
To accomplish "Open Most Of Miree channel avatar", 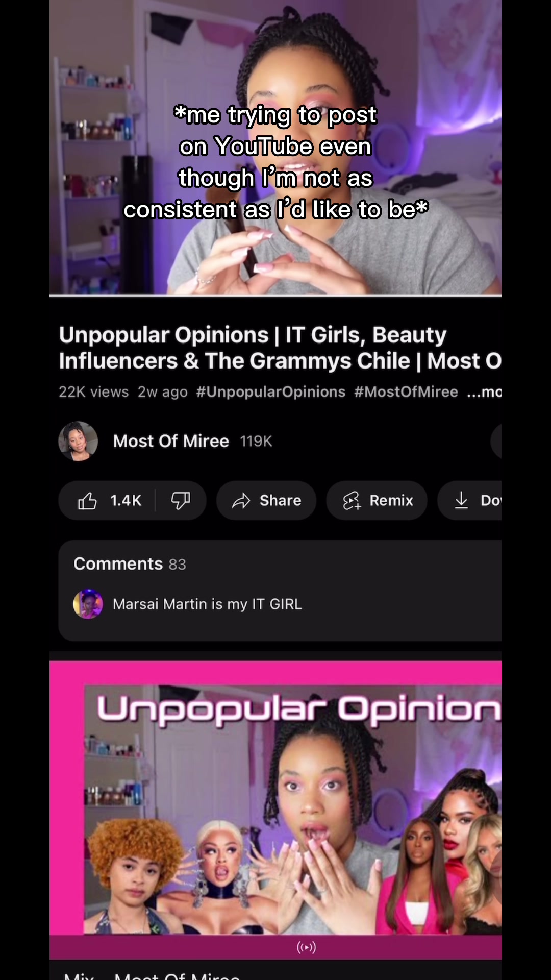I will (x=78, y=441).
